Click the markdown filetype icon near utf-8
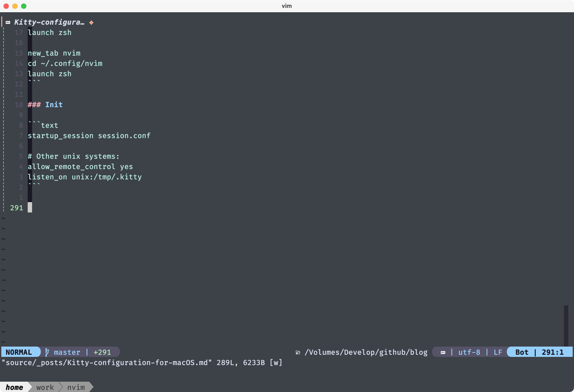 point(443,352)
